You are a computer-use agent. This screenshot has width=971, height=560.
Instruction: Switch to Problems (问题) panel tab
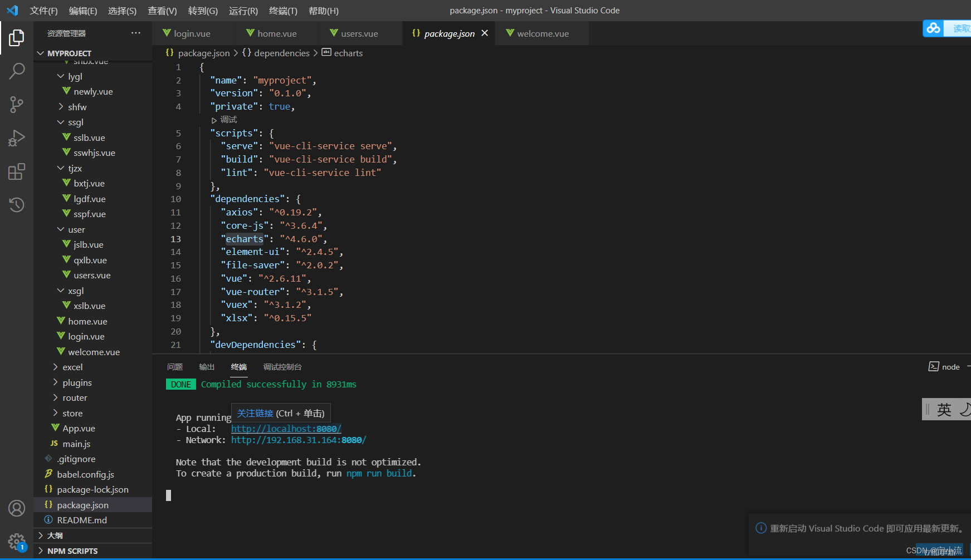coord(175,367)
